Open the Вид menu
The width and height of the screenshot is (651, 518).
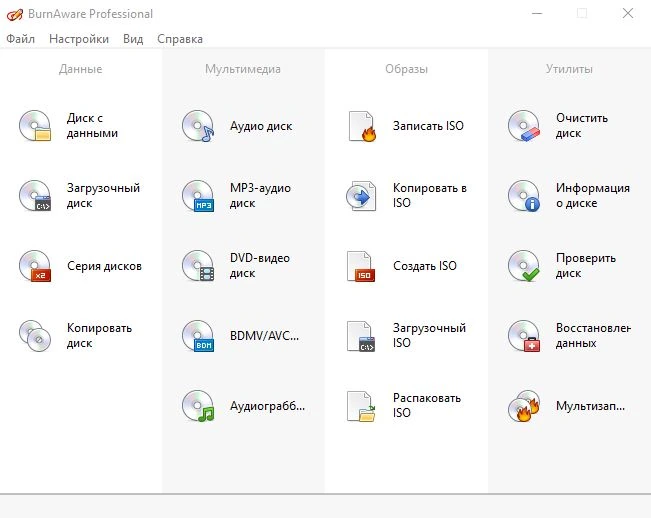133,39
